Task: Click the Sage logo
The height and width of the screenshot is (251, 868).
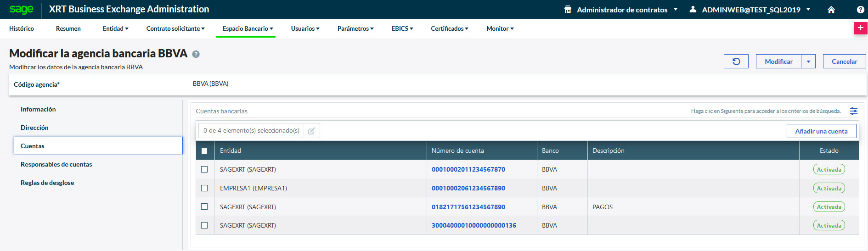Action: 21,10
